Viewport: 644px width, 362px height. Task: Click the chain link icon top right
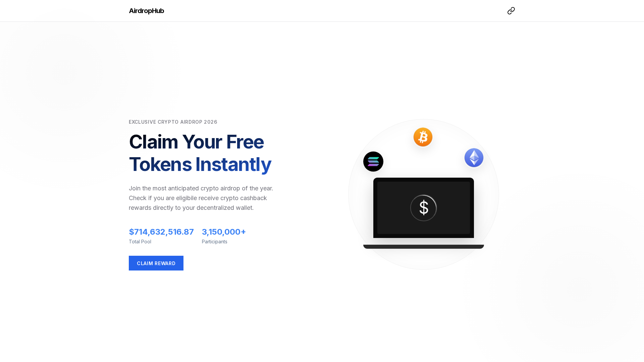click(511, 11)
